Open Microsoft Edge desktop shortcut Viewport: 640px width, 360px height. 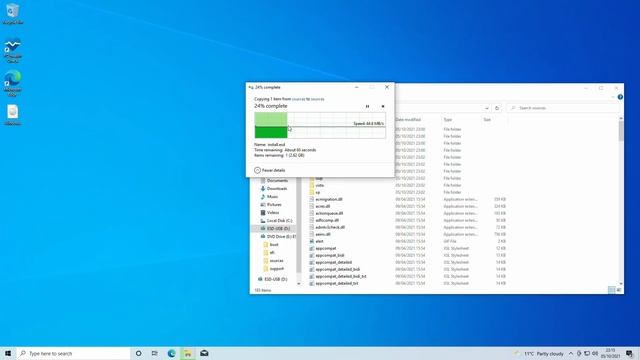[x=13, y=84]
